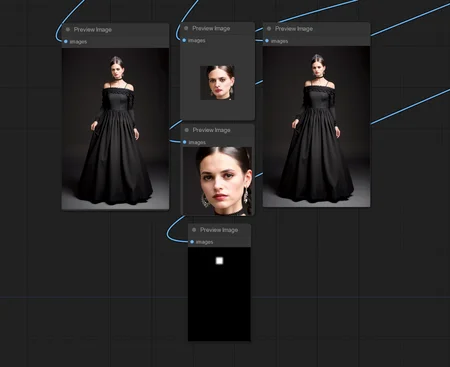Viewport: 450px width, 367px height.
Task: Click images input port on black mask node
Action: [x=192, y=242]
